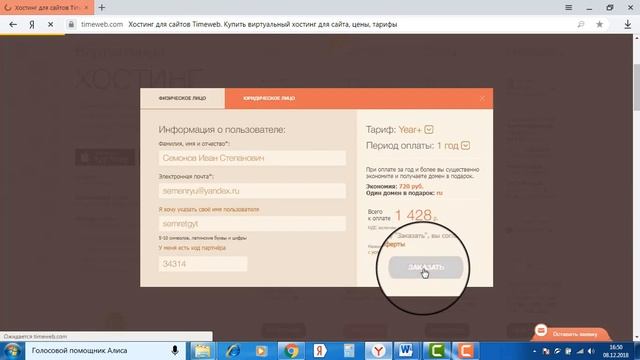640x360 pixels.
Task: Open the taskbar clock 16:50
Action: [x=616, y=351]
